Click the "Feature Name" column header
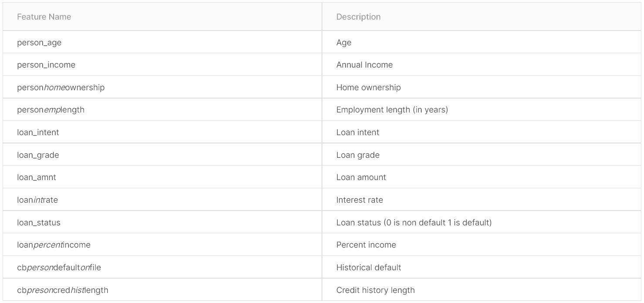 pos(44,17)
